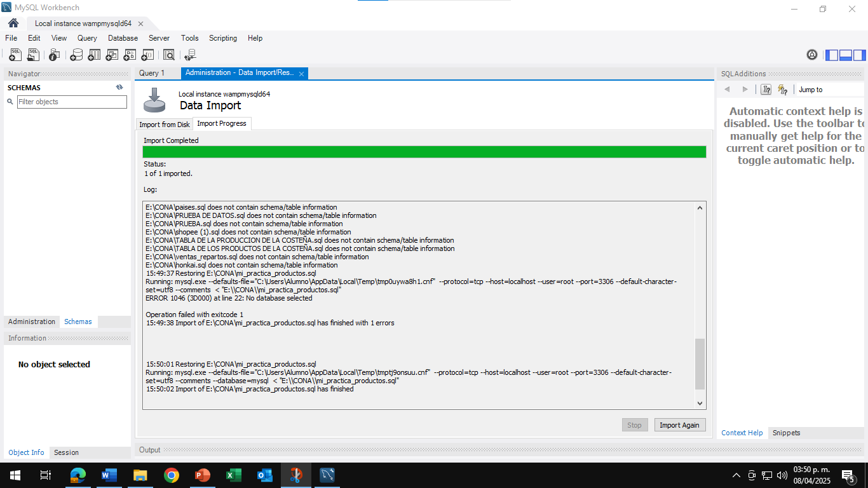The image size is (868, 488).
Task: Create a new view toolbar icon
Action: pyautogui.click(x=112, y=55)
